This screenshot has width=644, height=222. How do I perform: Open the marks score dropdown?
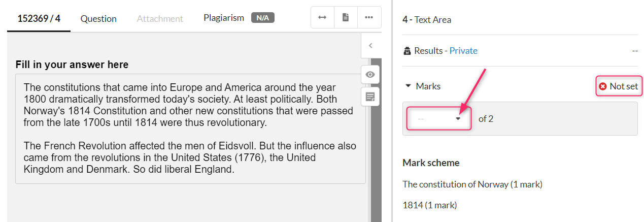coord(439,118)
